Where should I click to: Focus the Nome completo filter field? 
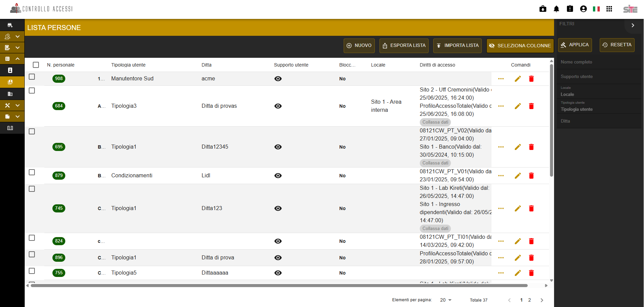click(599, 62)
